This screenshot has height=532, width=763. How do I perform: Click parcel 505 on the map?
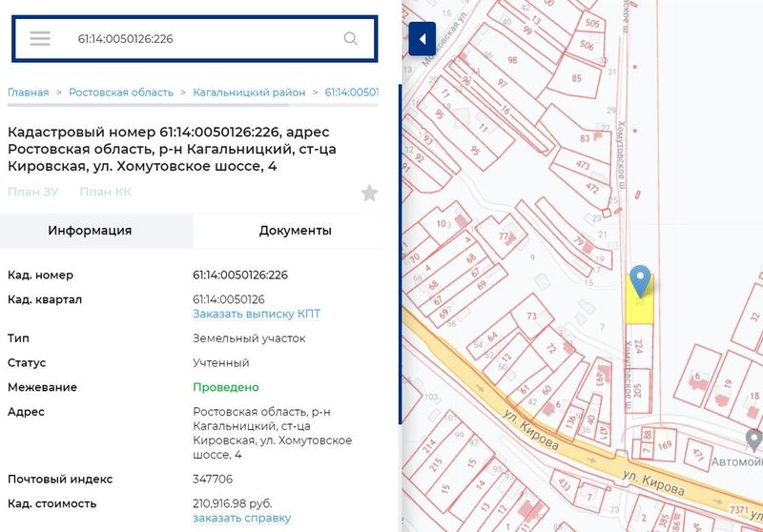pyautogui.click(x=591, y=23)
